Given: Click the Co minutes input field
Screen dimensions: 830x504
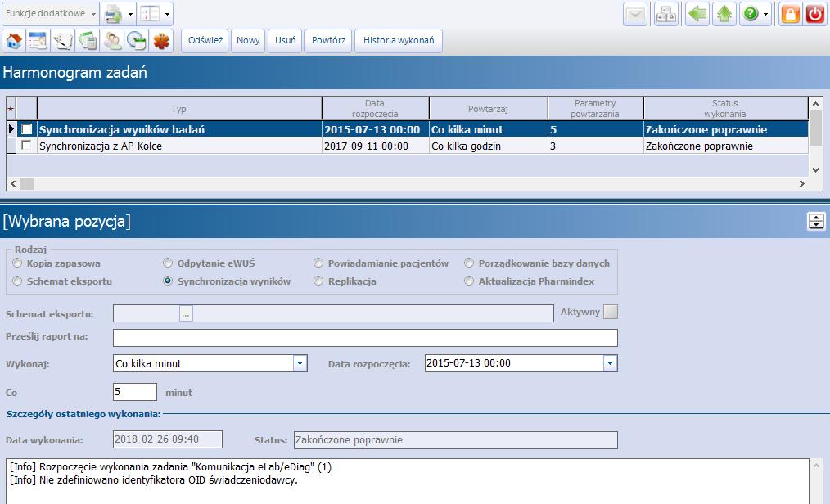Looking at the screenshot, I should point(135,392).
